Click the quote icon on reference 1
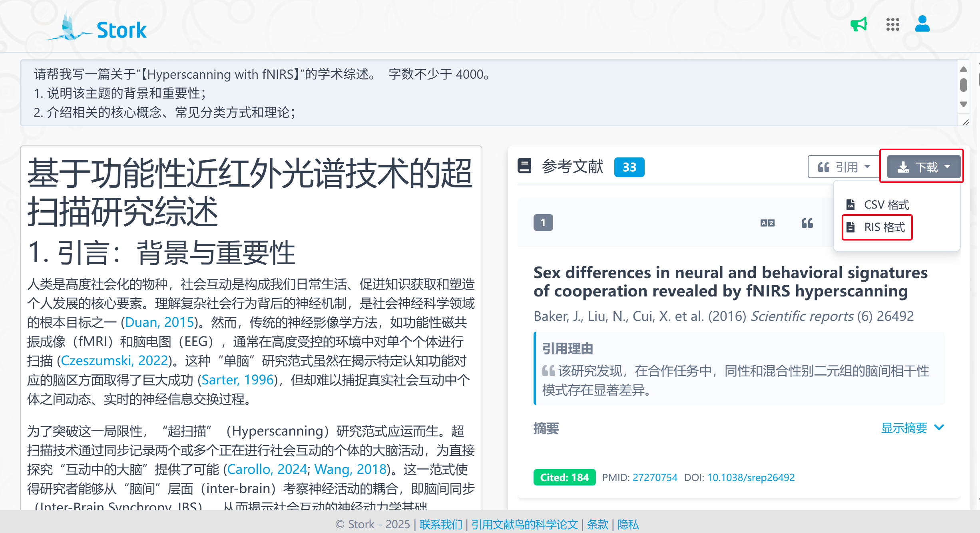Screen dimensions: 980x533 (x=807, y=223)
